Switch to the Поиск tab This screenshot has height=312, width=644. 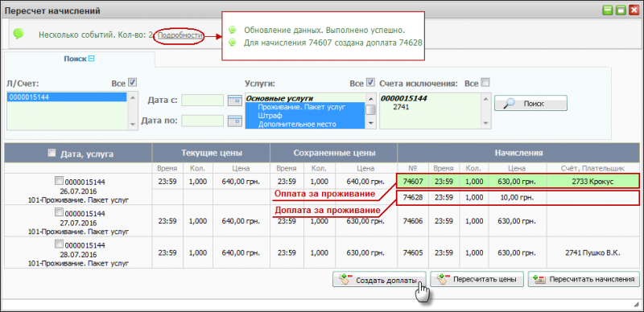pos(79,60)
